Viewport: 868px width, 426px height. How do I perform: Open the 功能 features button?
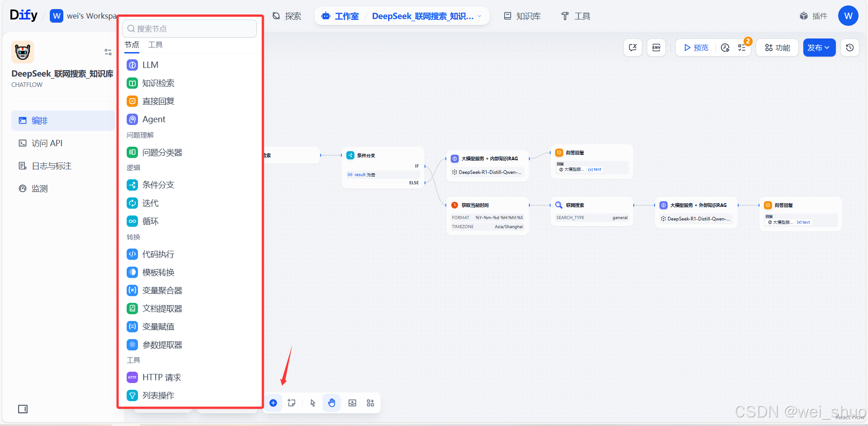pyautogui.click(x=778, y=48)
